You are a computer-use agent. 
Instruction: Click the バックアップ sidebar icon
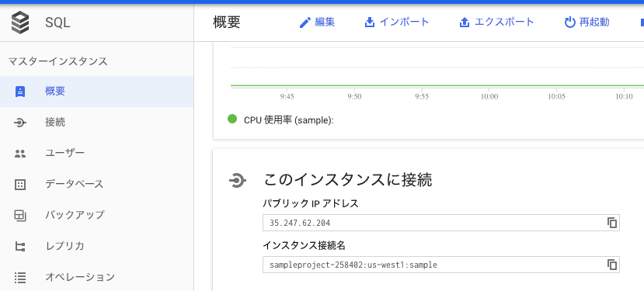click(20, 216)
